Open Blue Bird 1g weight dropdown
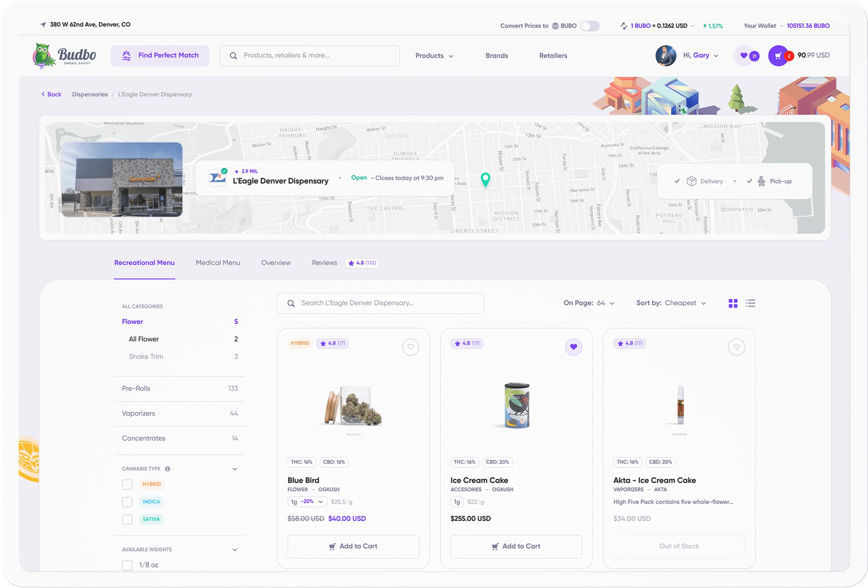868x588 pixels. [307, 502]
